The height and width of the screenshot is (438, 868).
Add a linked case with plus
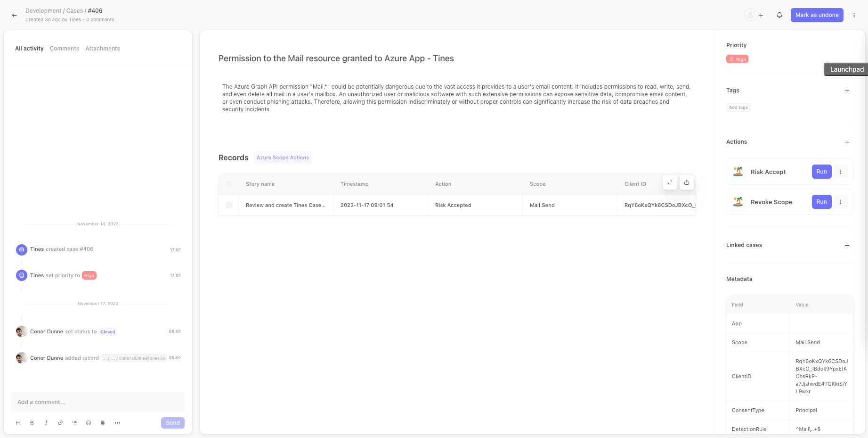pyautogui.click(x=847, y=245)
